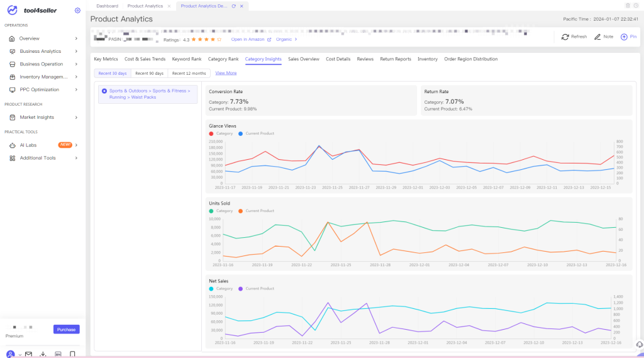Switch to the Reviews tab
The height and width of the screenshot is (358, 644).
(x=365, y=59)
